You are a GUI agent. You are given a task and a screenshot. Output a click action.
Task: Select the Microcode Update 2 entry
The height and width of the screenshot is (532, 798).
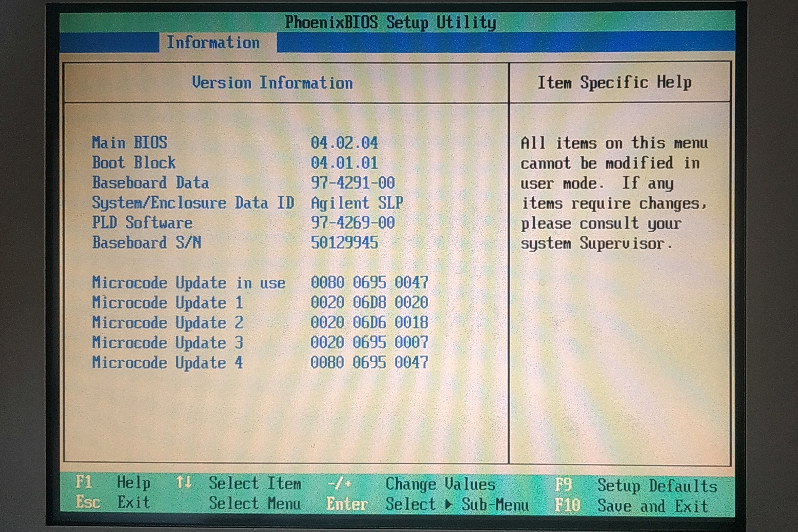tap(167, 322)
